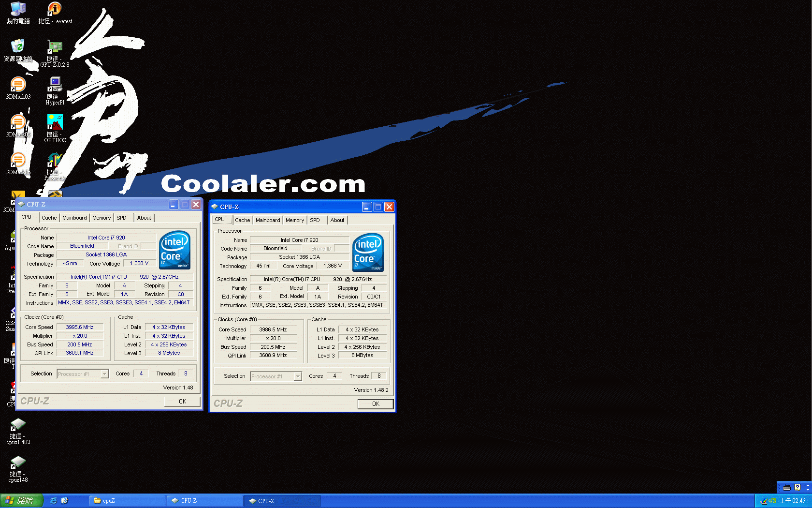
Task: Click Core Speed value 3986.5 MHz
Action: tap(273, 329)
